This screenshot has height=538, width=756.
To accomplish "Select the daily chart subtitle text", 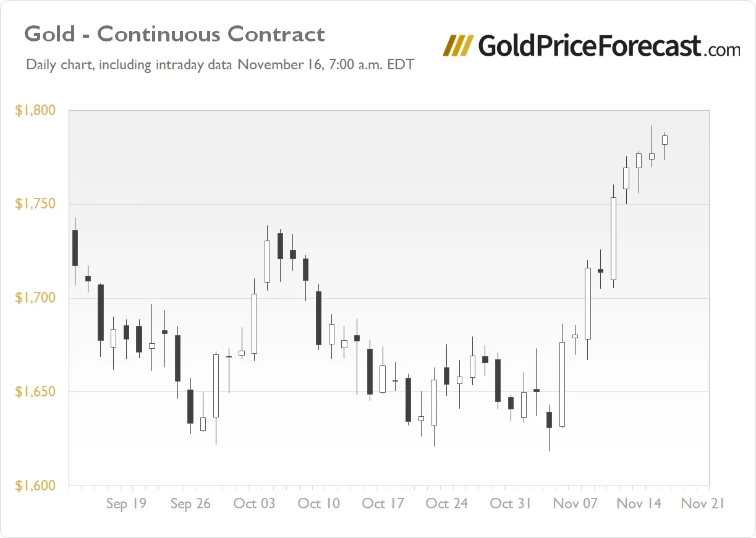I will click(x=219, y=64).
